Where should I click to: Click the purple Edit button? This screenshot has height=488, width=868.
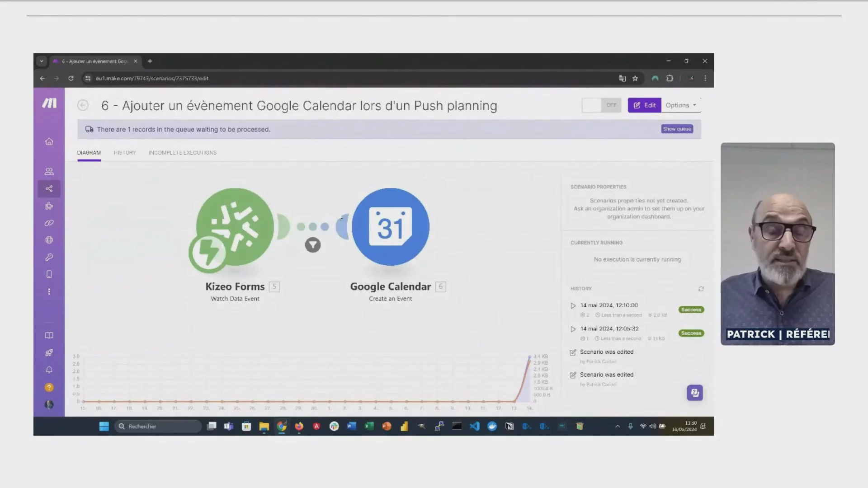(644, 105)
